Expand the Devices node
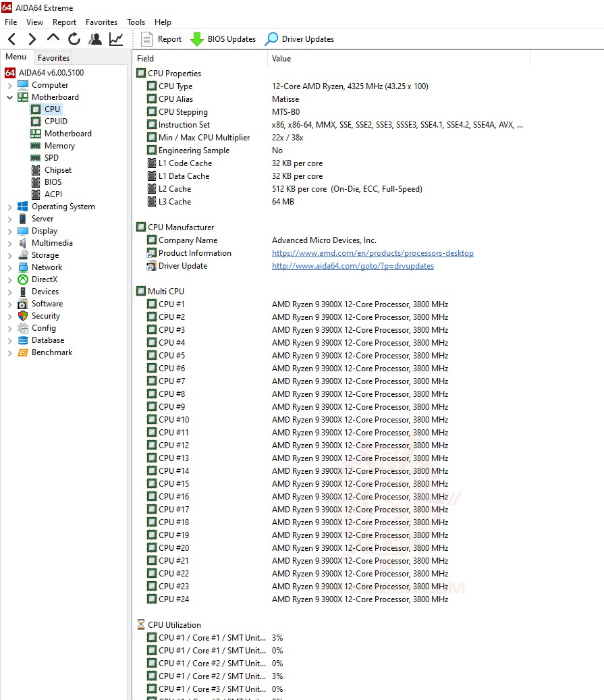Viewport: 604px width, 700px height. (x=10, y=292)
